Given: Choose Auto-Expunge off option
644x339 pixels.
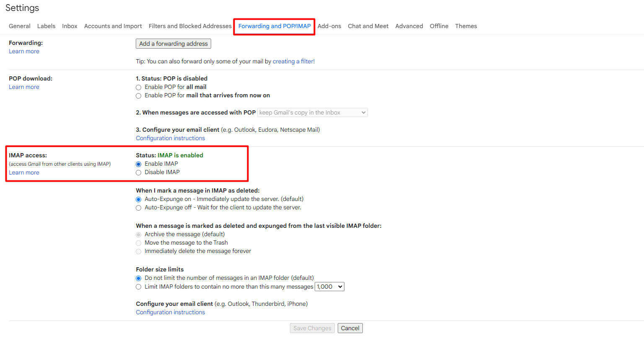Looking at the screenshot, I should pyautogui.click(x=138, y=208).
